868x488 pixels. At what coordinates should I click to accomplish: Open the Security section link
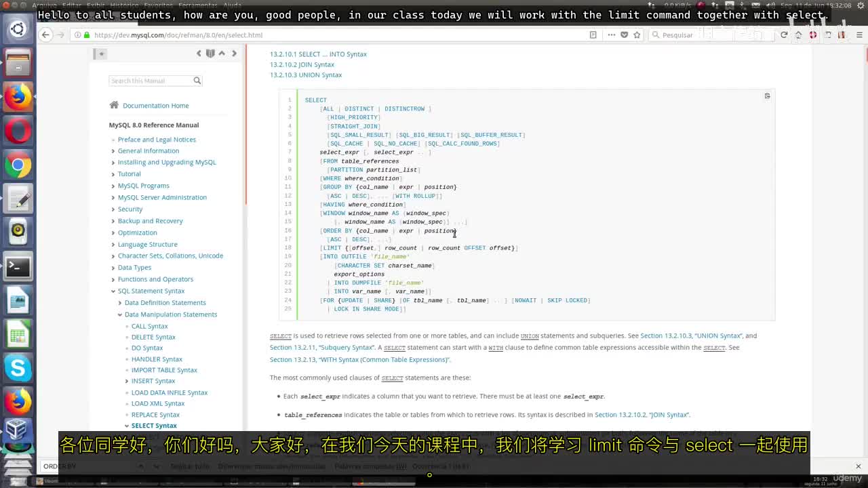(x=130, y=209)
